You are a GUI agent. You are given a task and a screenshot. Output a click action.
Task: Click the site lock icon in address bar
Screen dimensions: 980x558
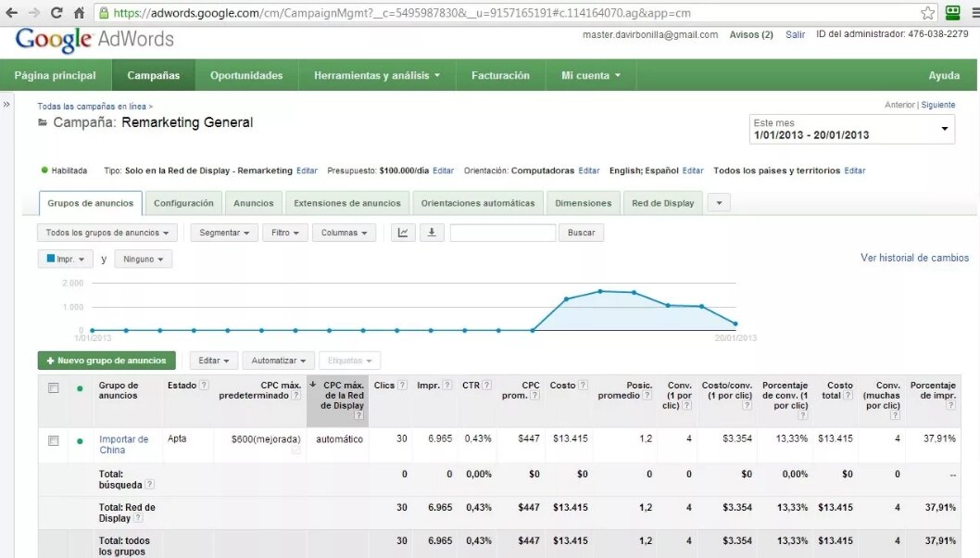(x=104, y=13)
